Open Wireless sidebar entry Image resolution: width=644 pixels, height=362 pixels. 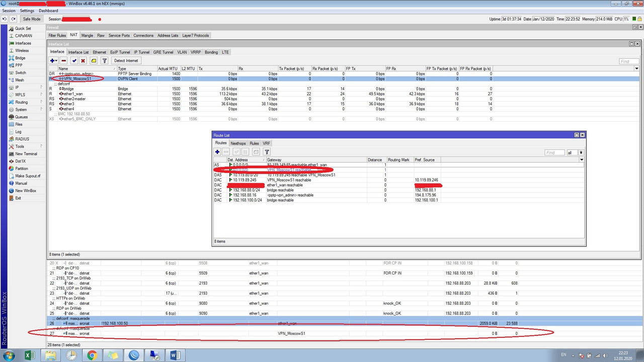[x=22, y=51]
